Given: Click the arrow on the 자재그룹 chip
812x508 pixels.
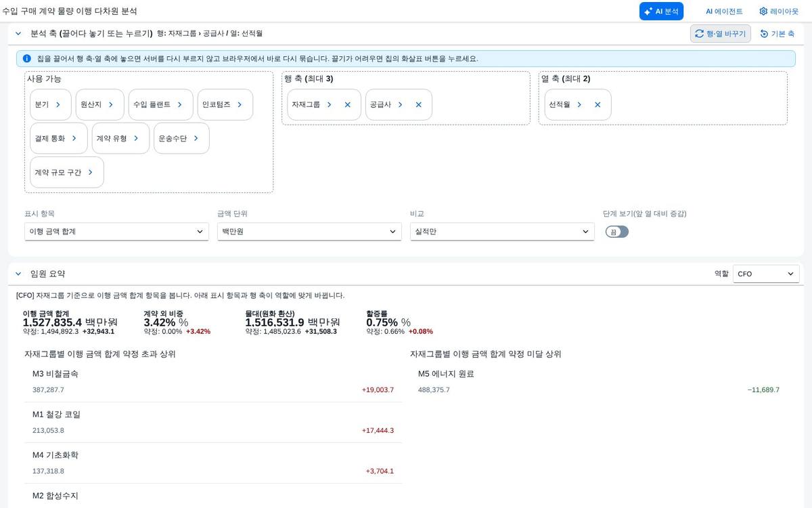Looking at the screenshot, I should point(330,105).
